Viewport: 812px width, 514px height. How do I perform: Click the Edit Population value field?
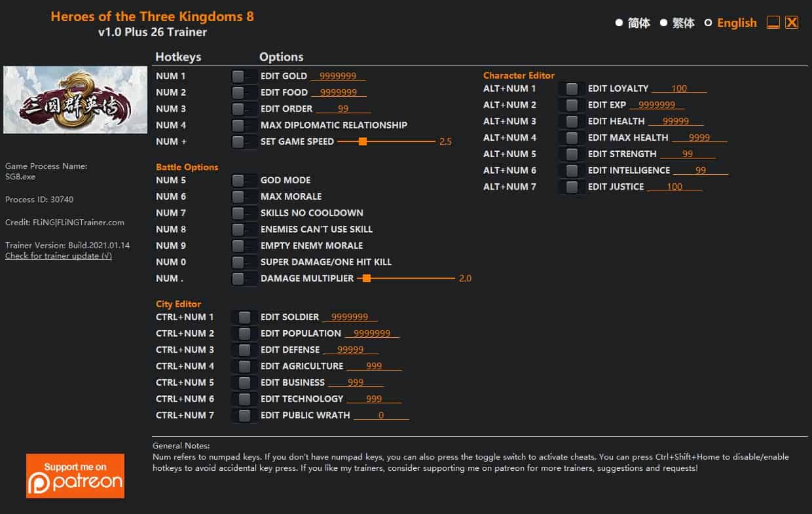(x=372, y=333)
